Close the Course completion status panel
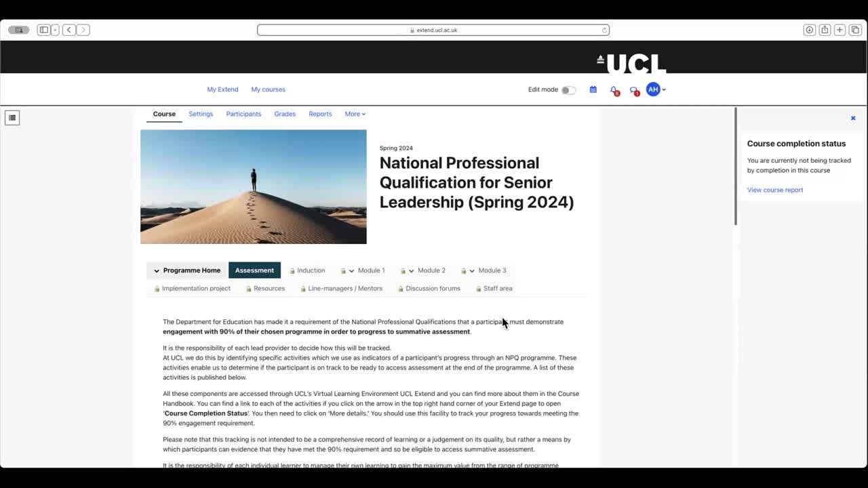 853,117
